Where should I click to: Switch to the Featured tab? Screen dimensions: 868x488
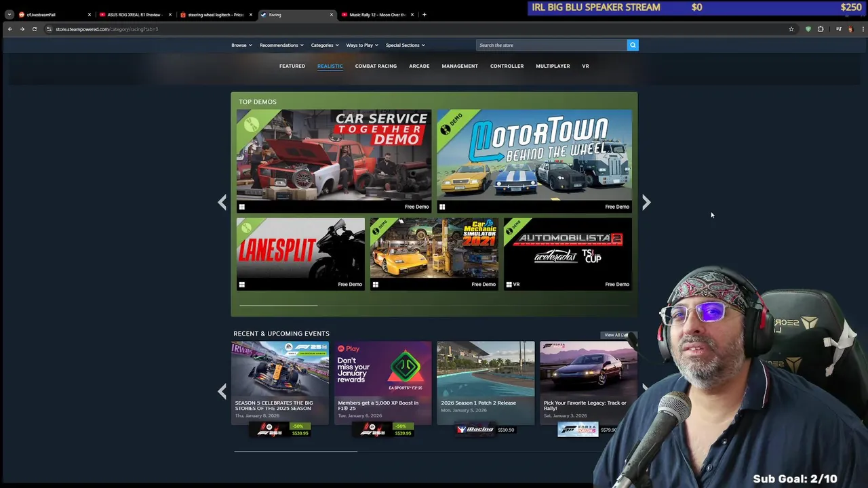click(292, 66)
